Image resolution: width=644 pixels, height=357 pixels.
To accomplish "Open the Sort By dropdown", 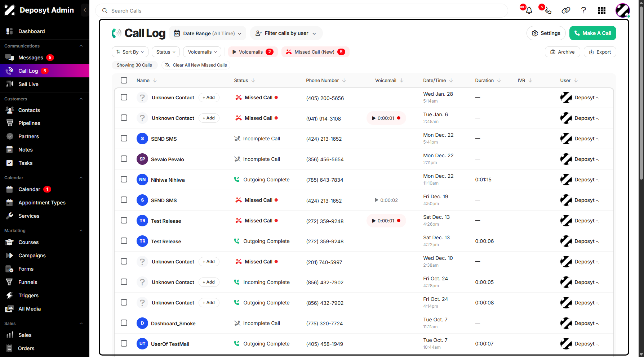I will (x=130, y=52).
